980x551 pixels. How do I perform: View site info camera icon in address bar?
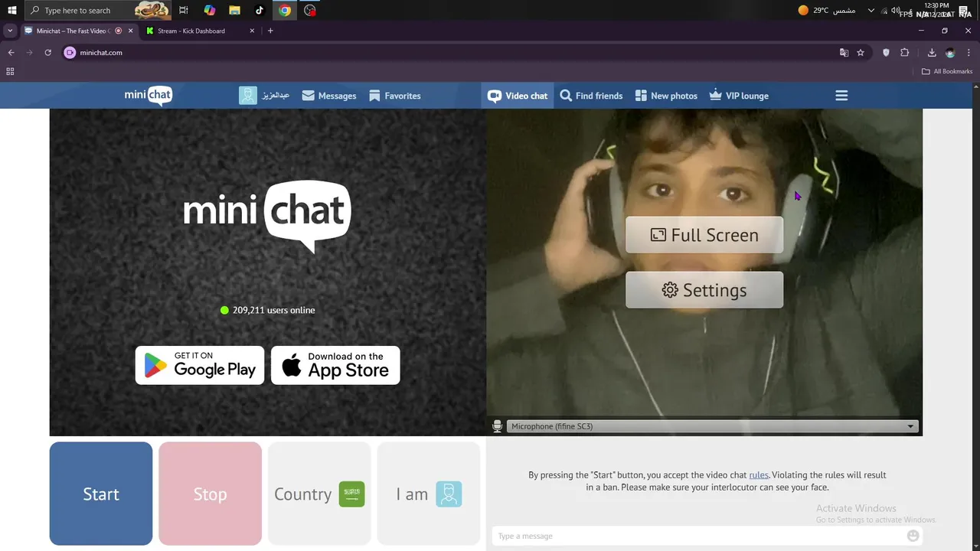point(70,53)
